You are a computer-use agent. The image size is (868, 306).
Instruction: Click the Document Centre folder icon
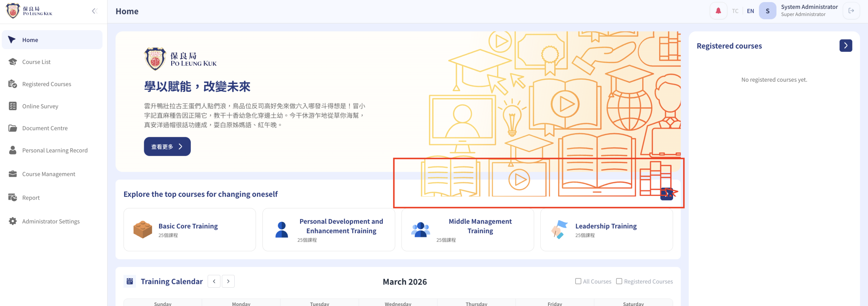(13, 128)
